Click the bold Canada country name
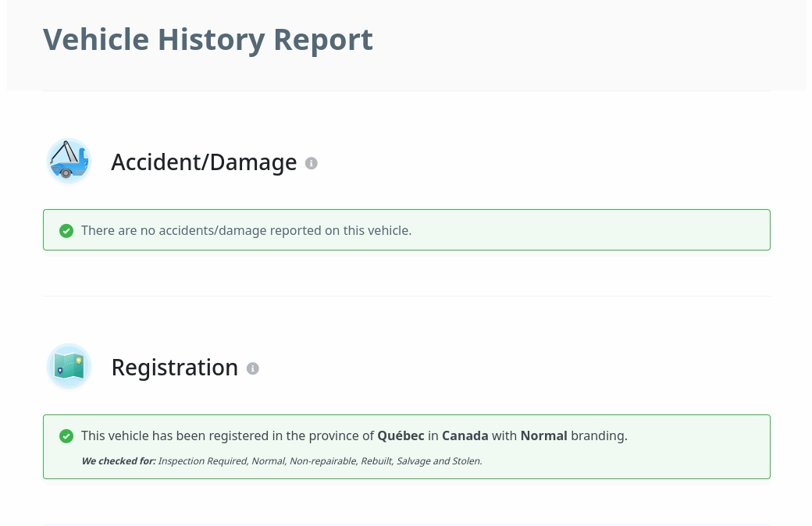The width and height of the screenshot is (812, 526). 465,435
